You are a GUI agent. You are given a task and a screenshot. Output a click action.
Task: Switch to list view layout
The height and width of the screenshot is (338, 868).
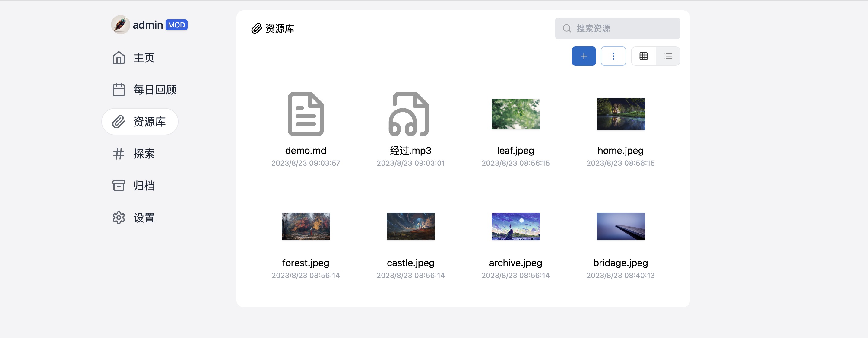coord(667,56)
